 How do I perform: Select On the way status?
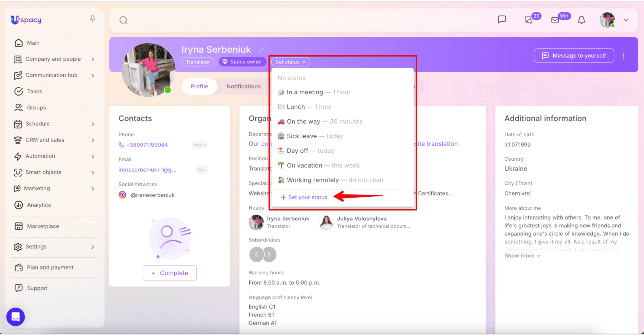tap(342, 121)
